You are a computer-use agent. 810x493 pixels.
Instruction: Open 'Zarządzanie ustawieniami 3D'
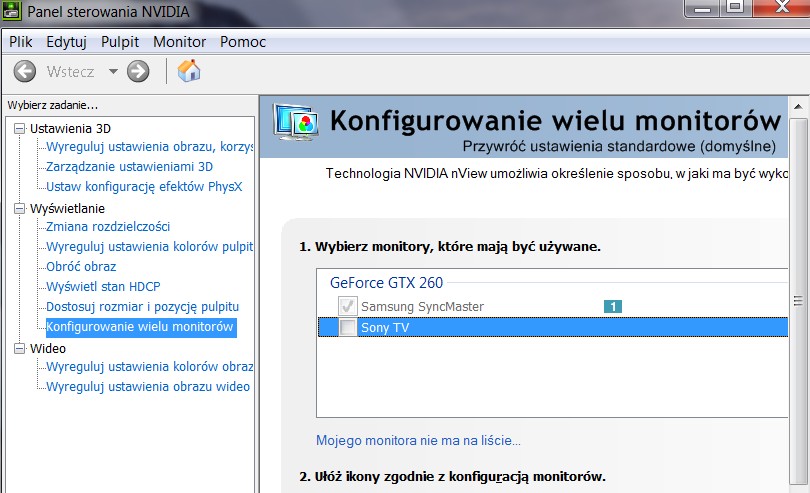point(129,166)
